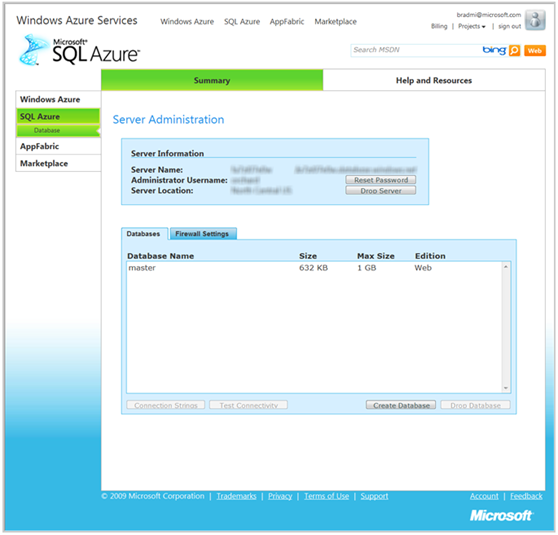Screen dimensions: 558x535
Task: Switch to the Firewall Settings tab
Action: pyautogui.click(x=202, y=234)
